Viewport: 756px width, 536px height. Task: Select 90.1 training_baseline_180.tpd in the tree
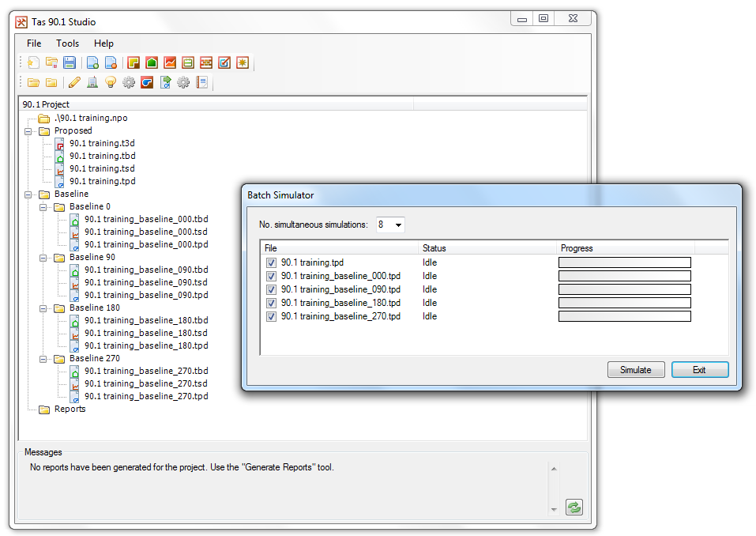[147, 345]
